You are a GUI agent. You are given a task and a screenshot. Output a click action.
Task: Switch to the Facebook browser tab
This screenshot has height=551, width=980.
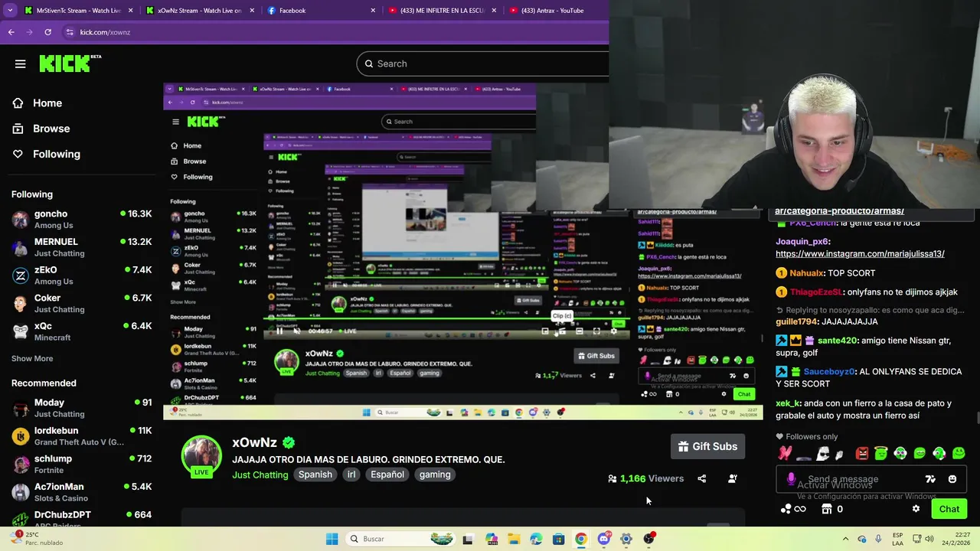pyautogui.click(x=322, y=11)
